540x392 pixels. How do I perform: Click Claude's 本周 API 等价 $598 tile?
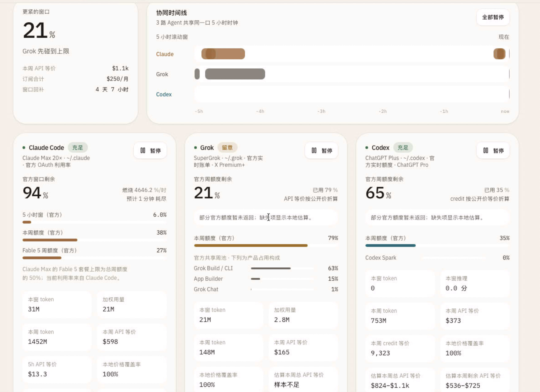132,337
